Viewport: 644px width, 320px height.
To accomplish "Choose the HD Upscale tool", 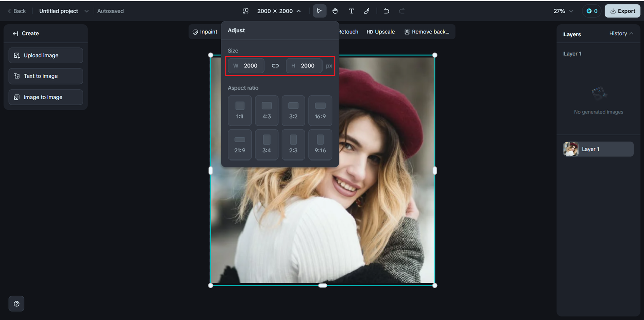I will point(381,32).
